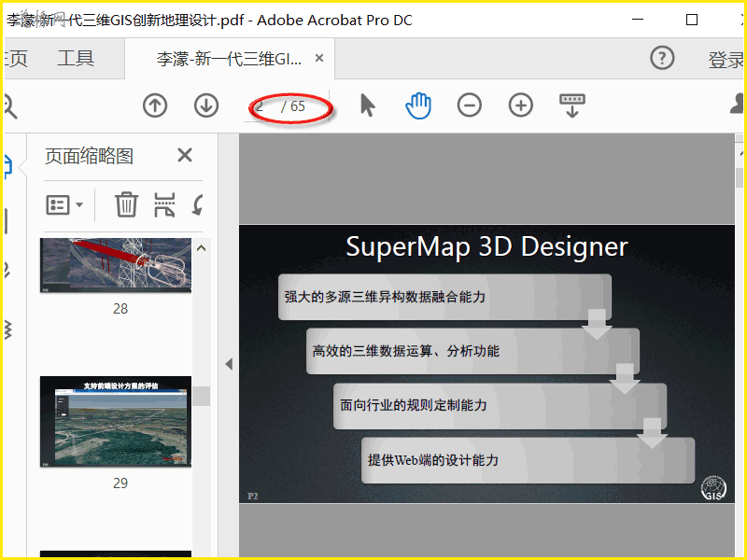Collapse the navigation pane with left triangle

tap(229, 364)
